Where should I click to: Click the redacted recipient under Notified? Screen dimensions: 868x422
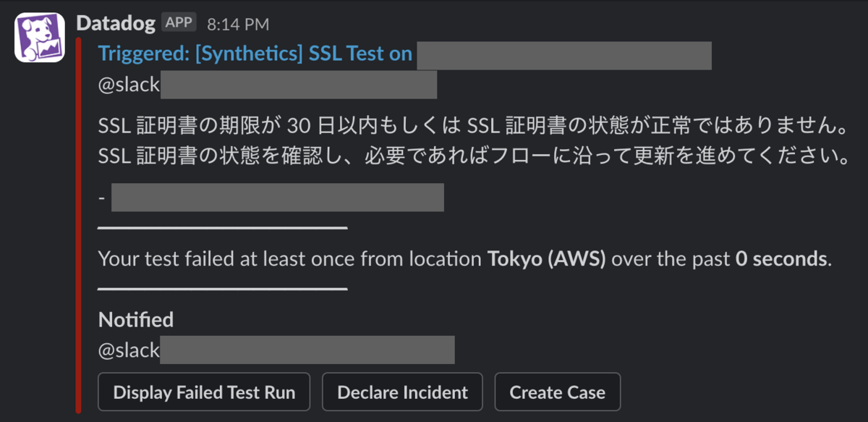[307, 350]
